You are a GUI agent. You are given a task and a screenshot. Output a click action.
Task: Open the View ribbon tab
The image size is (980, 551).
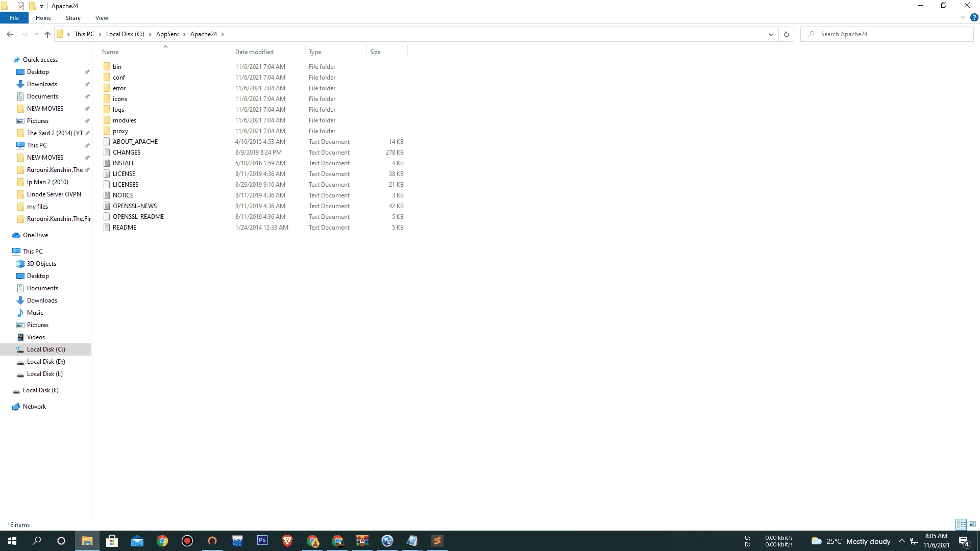[x=102, y=18]
